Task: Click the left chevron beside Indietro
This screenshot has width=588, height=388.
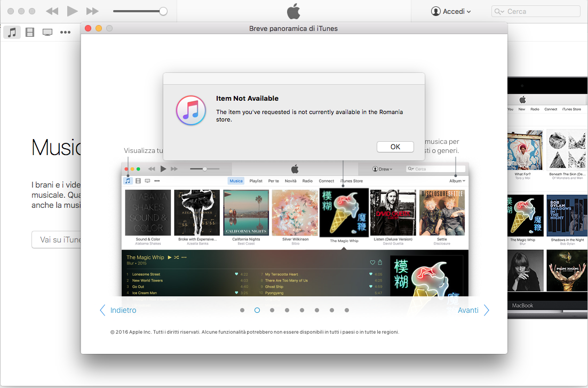Action: (x=102, y=310)
